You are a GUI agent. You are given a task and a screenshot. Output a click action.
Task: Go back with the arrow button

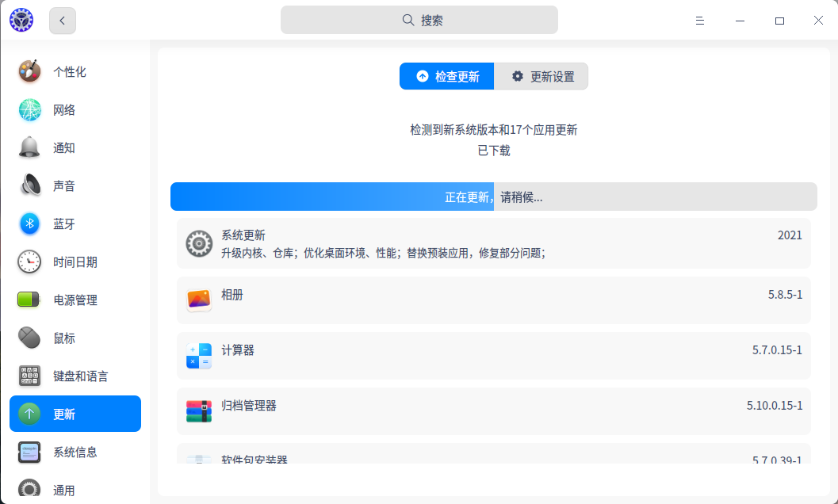click(x=63, y=21)
